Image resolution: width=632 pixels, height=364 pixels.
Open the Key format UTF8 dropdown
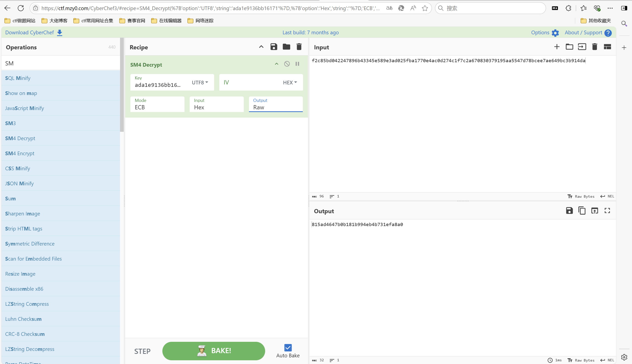[x=200, y=82]
